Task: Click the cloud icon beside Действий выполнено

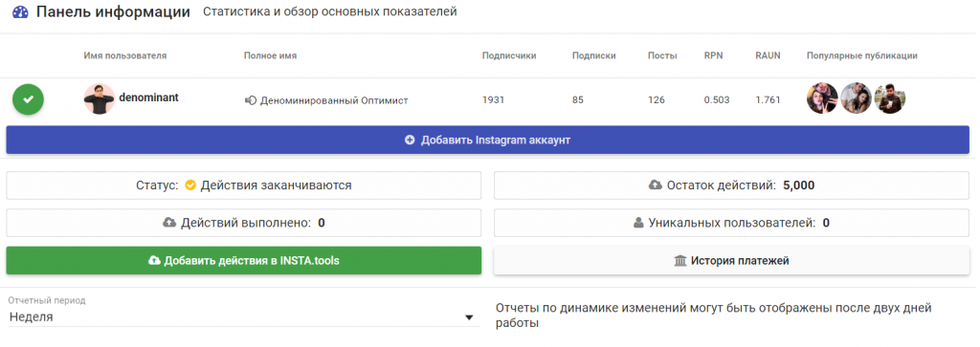Action: tap(169, 223)
